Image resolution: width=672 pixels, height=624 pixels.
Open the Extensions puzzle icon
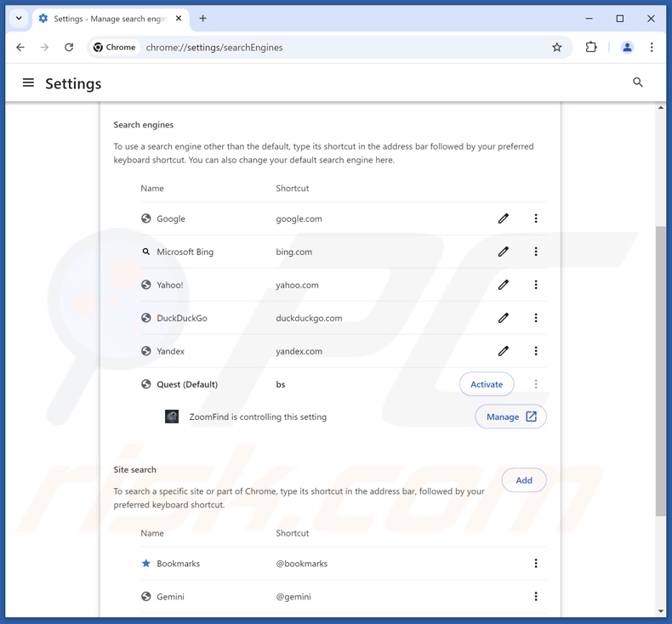tap(591, 47)
